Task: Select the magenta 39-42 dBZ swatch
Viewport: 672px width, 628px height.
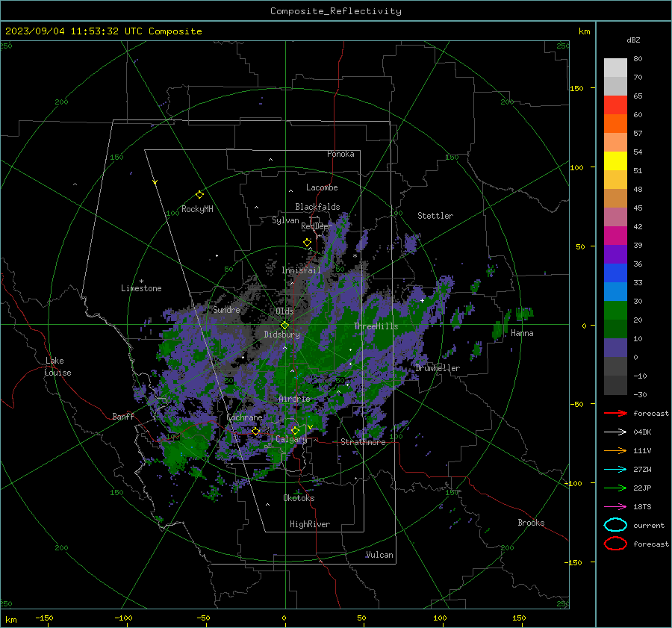Action: click(615, 236)
